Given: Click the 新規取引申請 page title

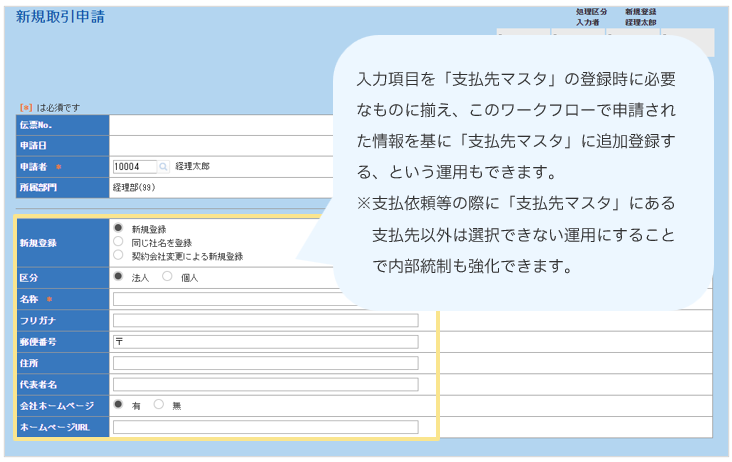Looking at the screenshot, I should [60, 17].
